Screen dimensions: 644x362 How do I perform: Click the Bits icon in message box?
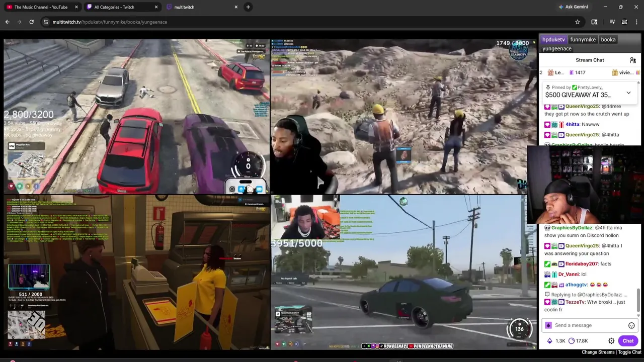pyautogui.click(x=548, y=325)
